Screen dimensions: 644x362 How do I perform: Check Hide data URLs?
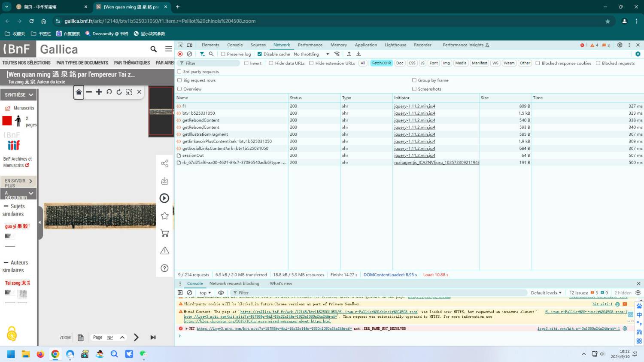click(x=271, y=63)
